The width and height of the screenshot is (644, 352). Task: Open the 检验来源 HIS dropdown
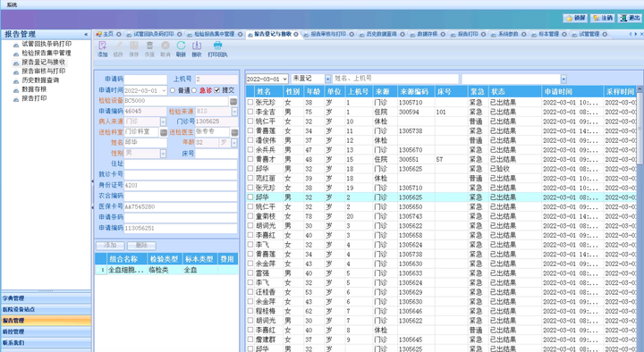(x=234, y=112)
